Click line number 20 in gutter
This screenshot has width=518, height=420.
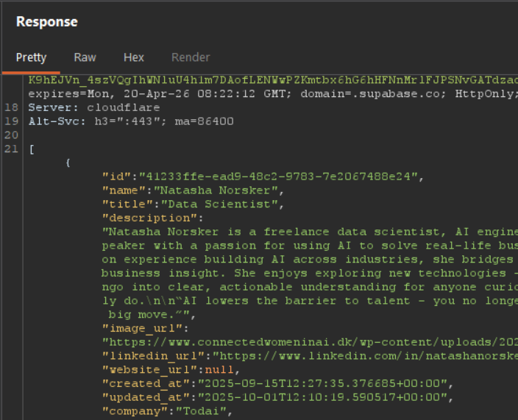[12, 135]
